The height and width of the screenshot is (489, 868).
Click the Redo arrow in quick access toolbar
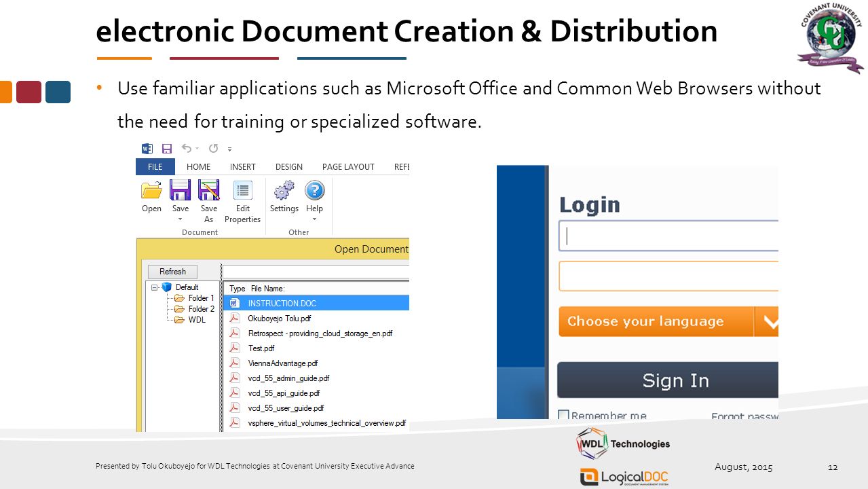pos(213,148)
